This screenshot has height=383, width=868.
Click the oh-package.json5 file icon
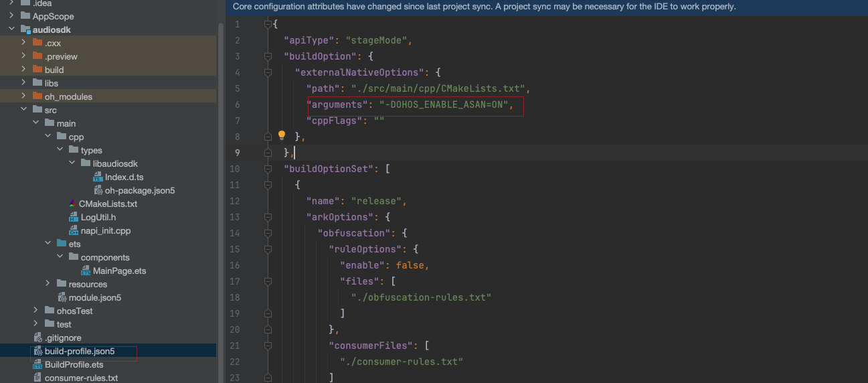[98, 190]
